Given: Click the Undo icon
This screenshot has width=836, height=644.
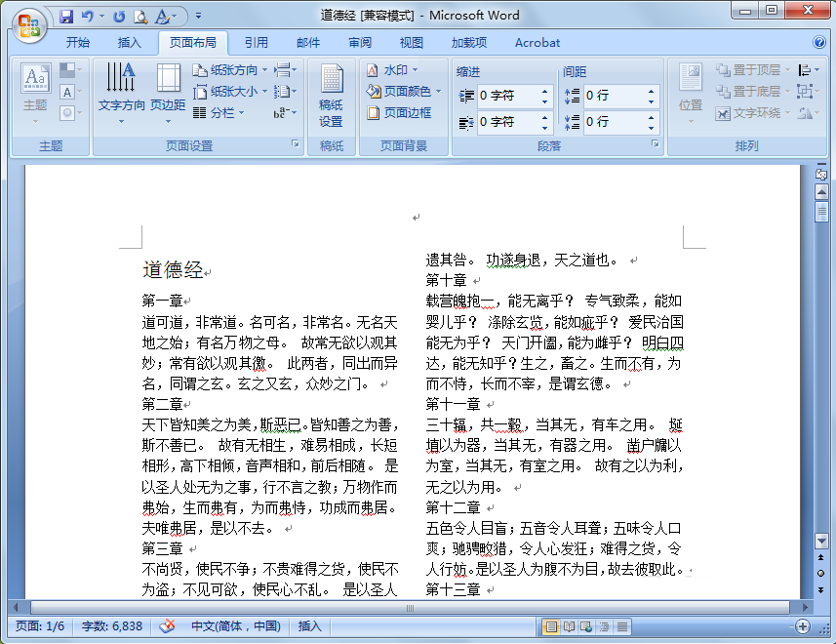Looking at the screenshot, I should pyautogui.click(x=88, y=17).
